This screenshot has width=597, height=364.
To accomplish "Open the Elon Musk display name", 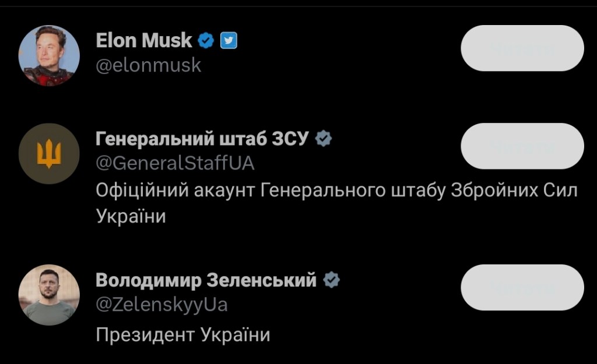I will click(143, 40).
